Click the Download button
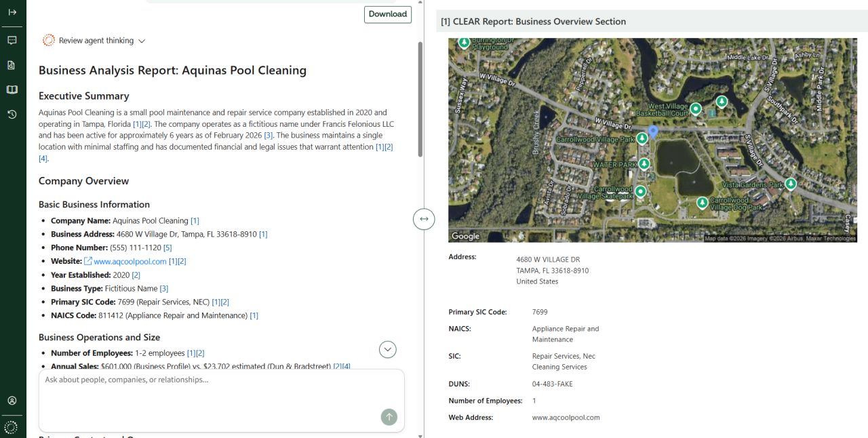Viewport: 868px width, 438px height. pyautogui.click(x=388, y=14)
